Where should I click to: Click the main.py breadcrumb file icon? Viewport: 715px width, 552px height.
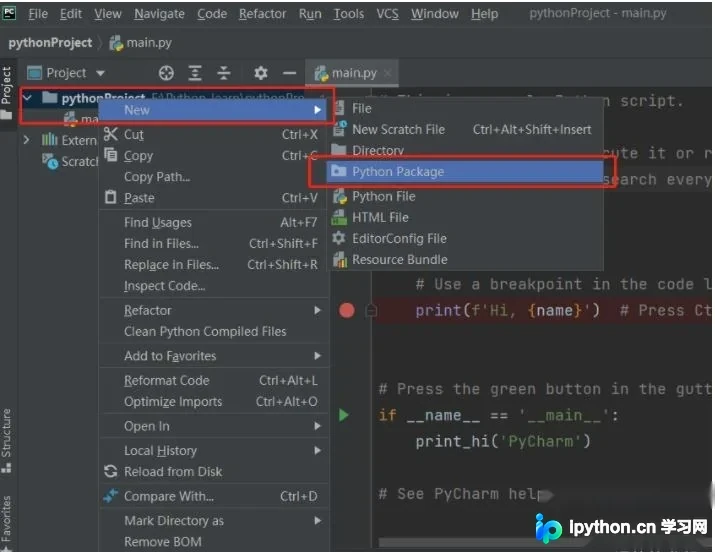coord(116,43)
